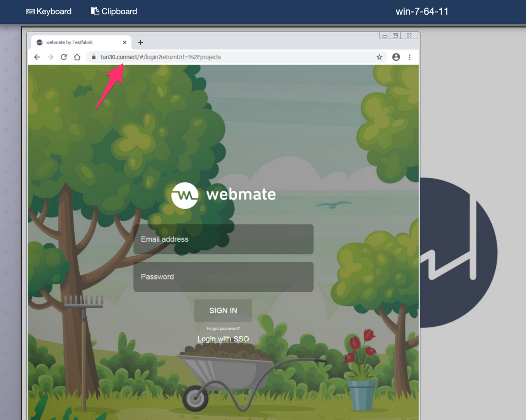Open the Forgot password? link
The height and width of the screenshot is (420, 526).
click(x=223, y=329)
